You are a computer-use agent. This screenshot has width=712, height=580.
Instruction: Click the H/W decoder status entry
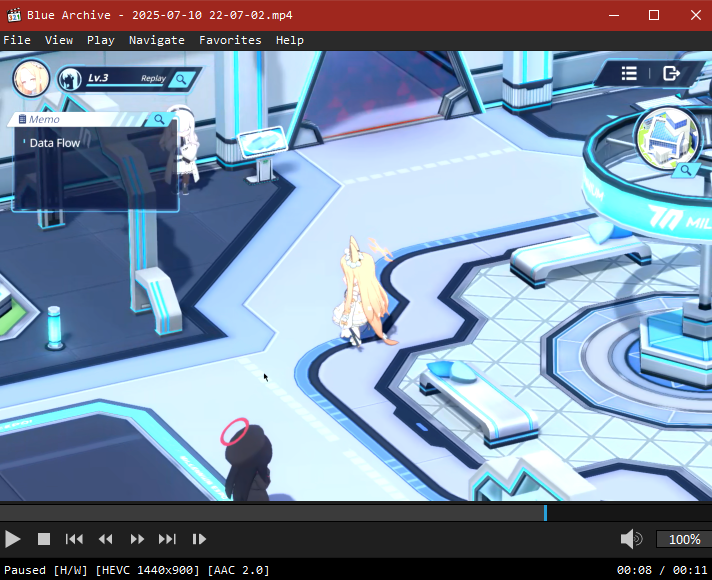pyautogui.click(x=70, y=570)
